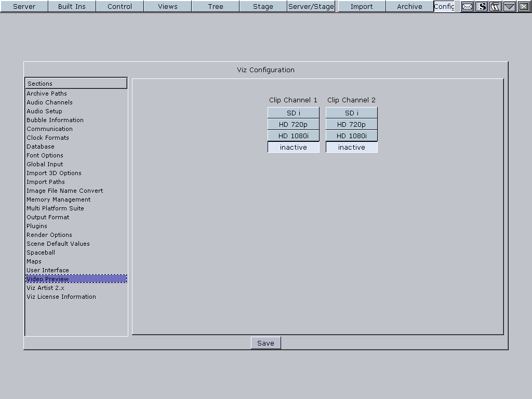Open the Archive tab
The height and width of the screenshot is (399, 532).
click(x=409, y=6)
